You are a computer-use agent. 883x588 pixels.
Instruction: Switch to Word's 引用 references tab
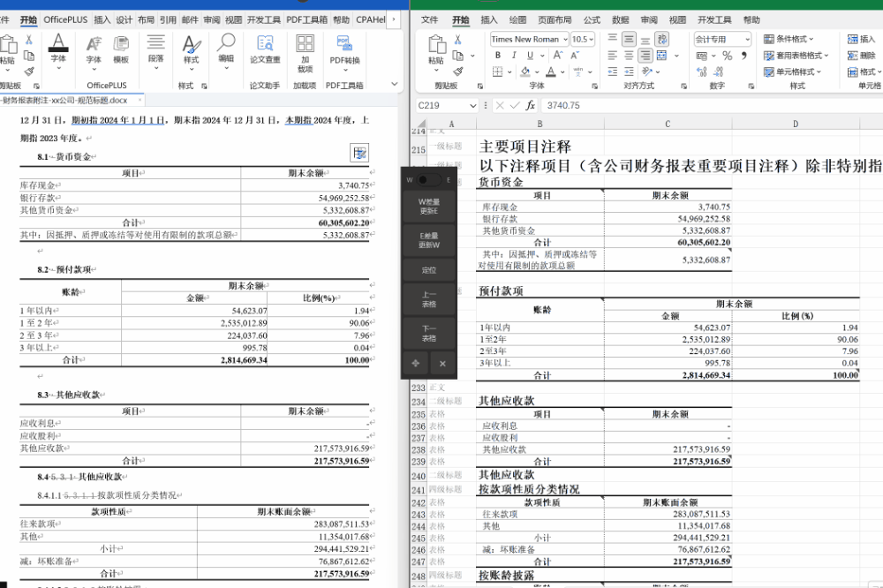168,19
